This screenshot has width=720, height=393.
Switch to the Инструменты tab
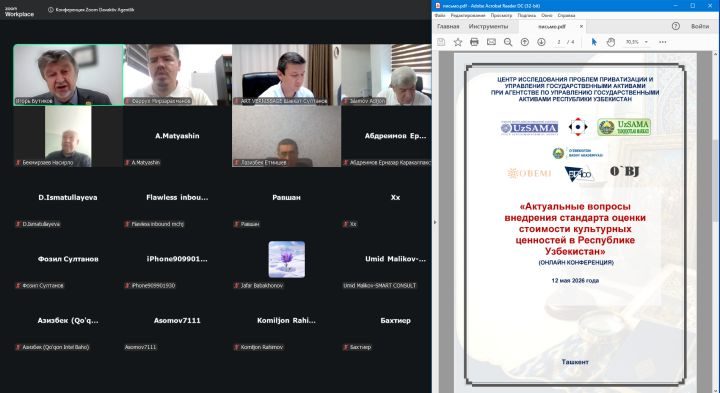point(488,27)
